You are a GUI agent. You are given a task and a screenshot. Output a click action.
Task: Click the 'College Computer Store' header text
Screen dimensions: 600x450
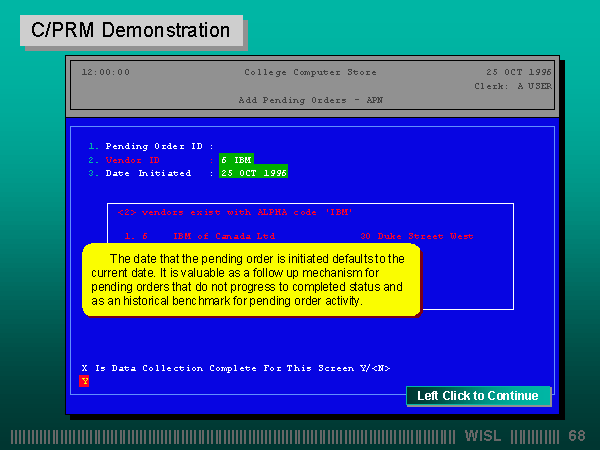299,72
